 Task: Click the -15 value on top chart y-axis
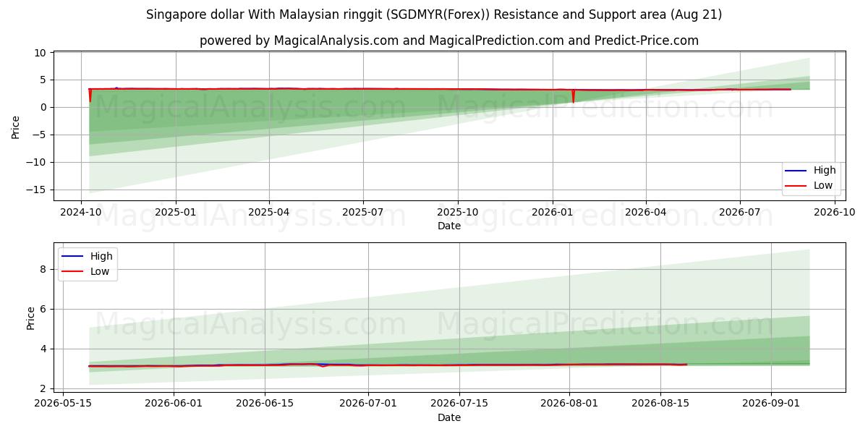tap(38, 190)
